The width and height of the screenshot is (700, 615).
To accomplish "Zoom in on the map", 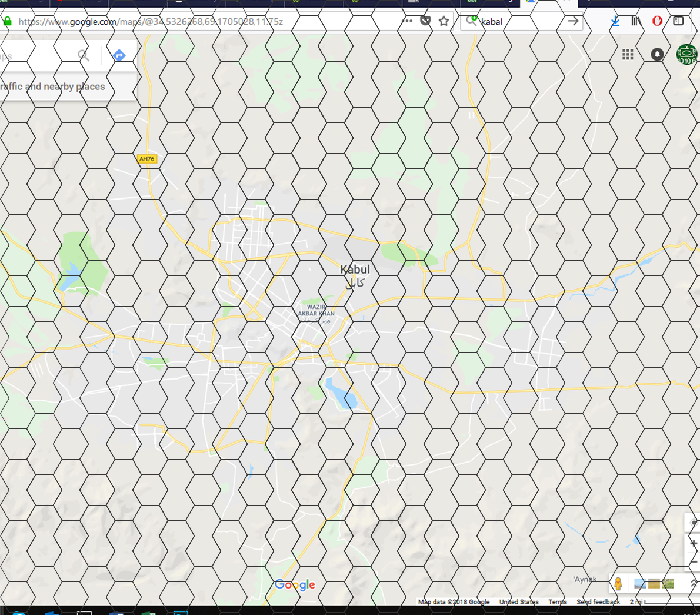I will (x=694, y=544).
